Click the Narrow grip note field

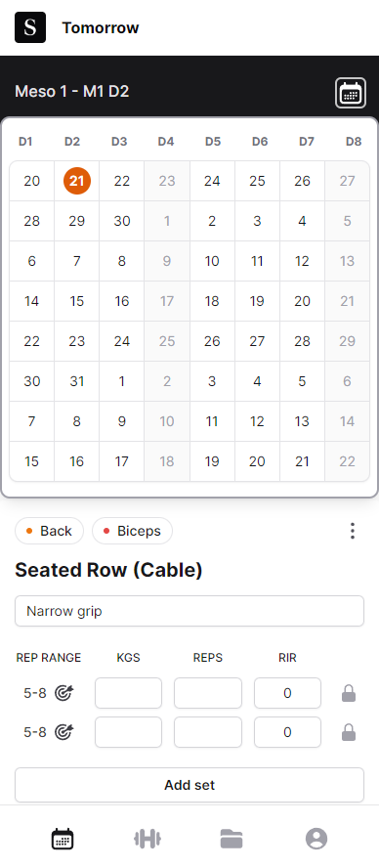point(189,611)
